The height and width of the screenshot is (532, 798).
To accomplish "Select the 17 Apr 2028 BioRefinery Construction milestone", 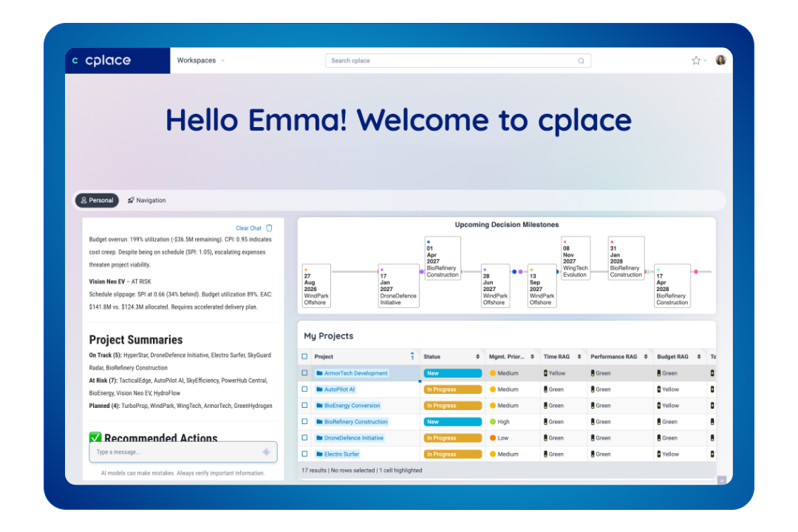I will point(672,286).
